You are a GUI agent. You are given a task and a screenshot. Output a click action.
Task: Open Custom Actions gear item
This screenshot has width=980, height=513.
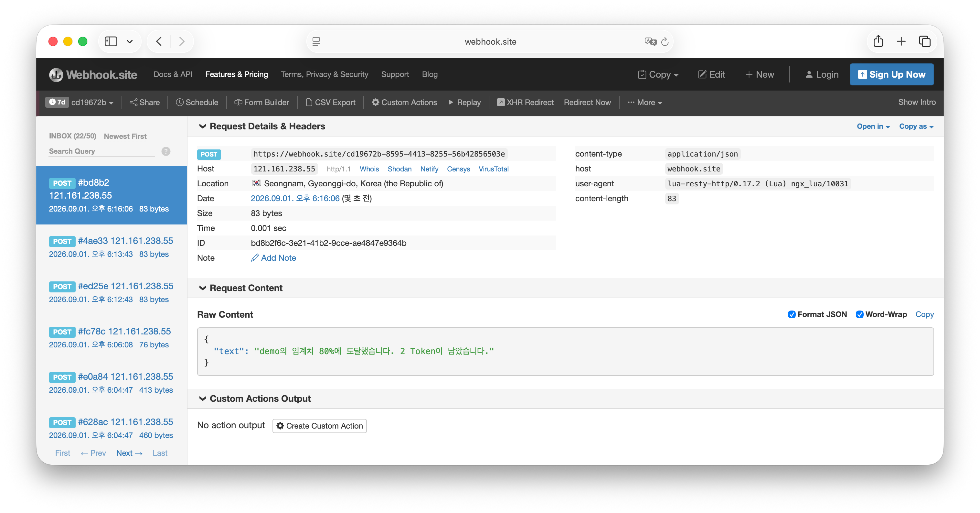[x=404, y=103]
